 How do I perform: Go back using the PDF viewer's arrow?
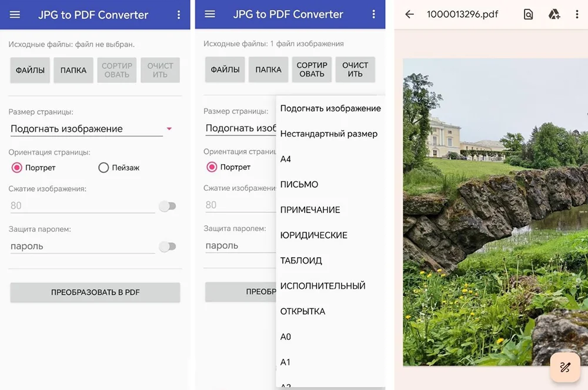coord(409,15)
